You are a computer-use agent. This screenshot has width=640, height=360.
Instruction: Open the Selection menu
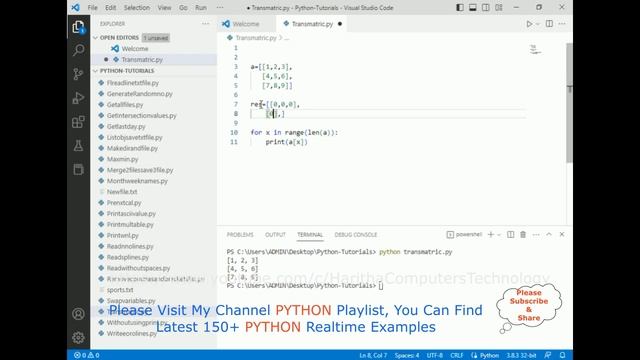(x=137, y=7)
